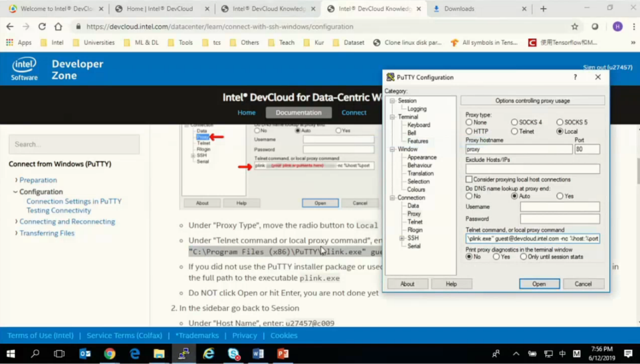Collapse the Window tree node
This screenshot has height=364, width=640.
392,149
